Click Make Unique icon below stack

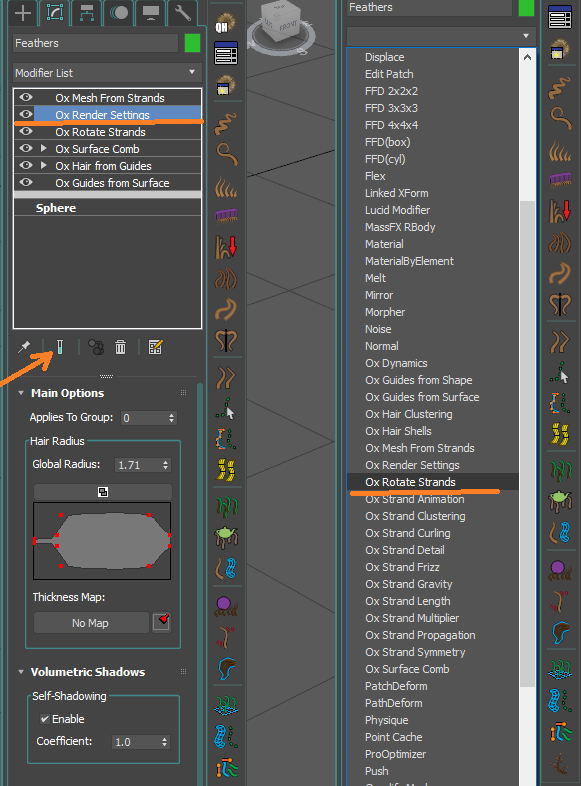click(x=96, y=347)
